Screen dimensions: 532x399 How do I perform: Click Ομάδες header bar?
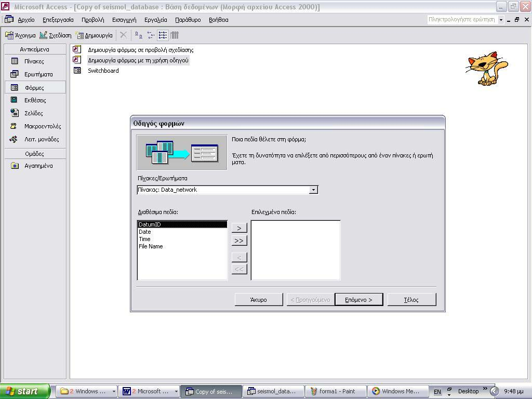[x=35, y=154]
